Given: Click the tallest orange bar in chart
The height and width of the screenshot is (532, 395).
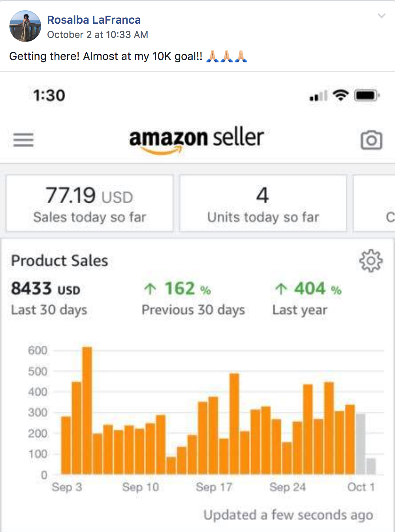Looking at the screenshot, I should 87,410.
